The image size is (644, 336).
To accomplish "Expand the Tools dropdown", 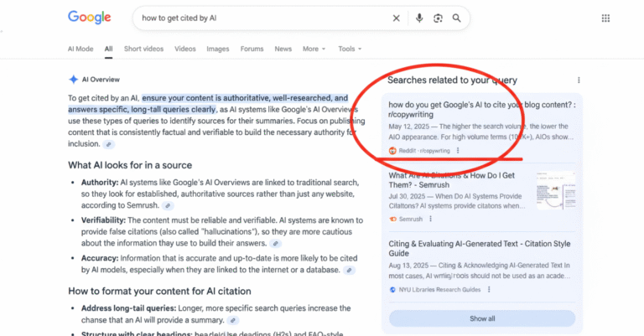I will [x=350, y=49].
